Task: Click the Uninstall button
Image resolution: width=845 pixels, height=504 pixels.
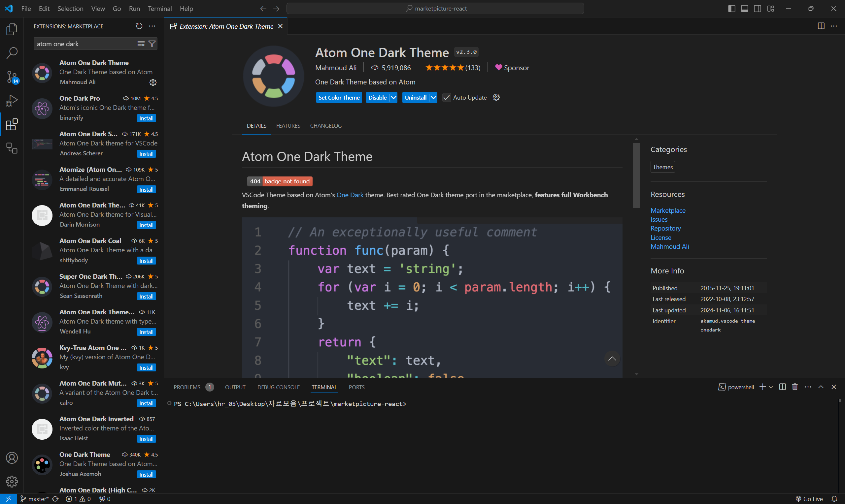Action: click(x=416, y=98)
